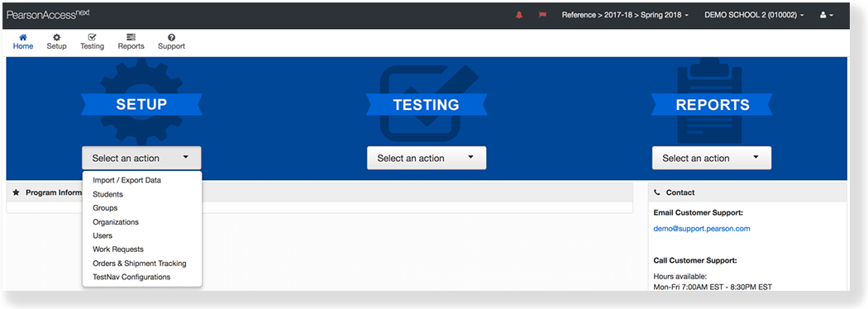868x309 pixels.
Task: Open the DEMO SCHOOL 2 organization dropdown
Action: click(x=754, y=16)
